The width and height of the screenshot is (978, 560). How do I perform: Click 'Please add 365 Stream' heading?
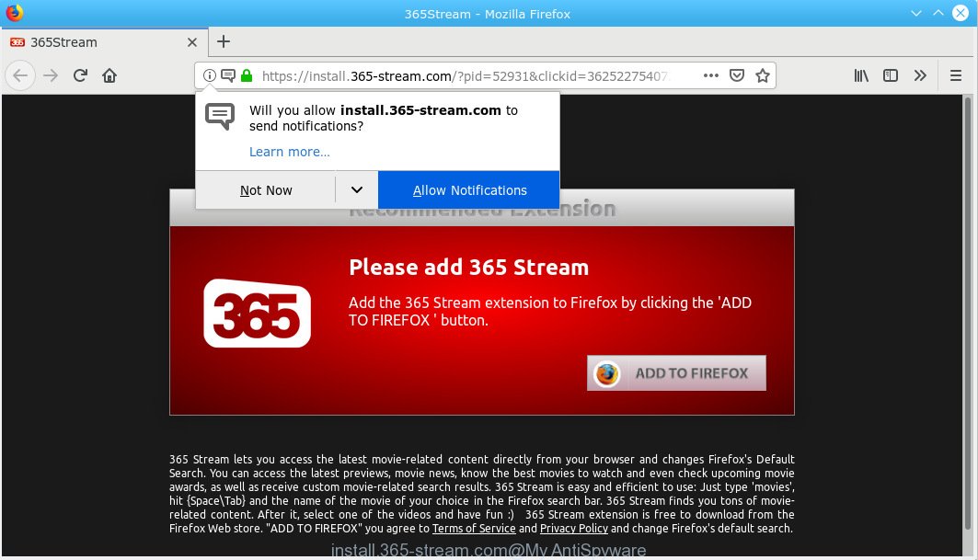tap(468, 267)
